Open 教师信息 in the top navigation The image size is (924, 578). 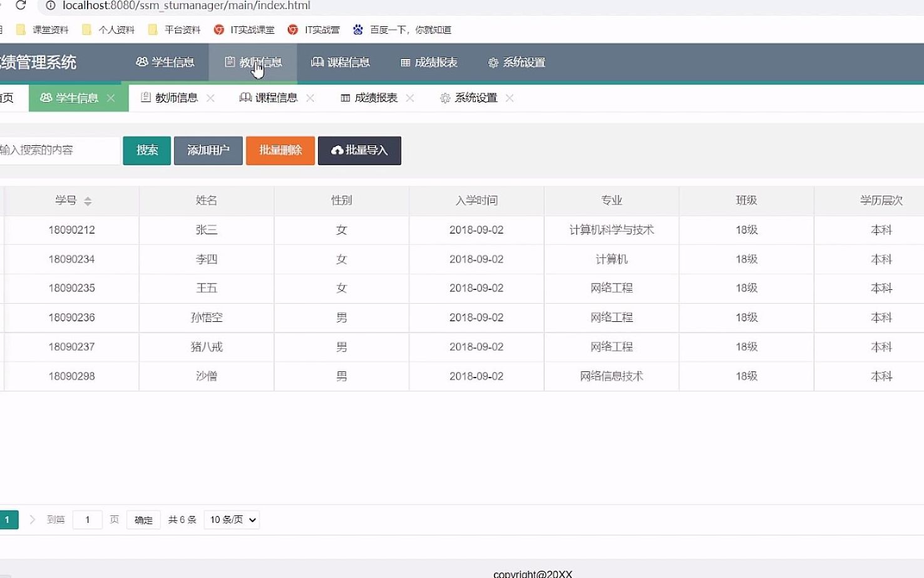(x=253, y=62)
